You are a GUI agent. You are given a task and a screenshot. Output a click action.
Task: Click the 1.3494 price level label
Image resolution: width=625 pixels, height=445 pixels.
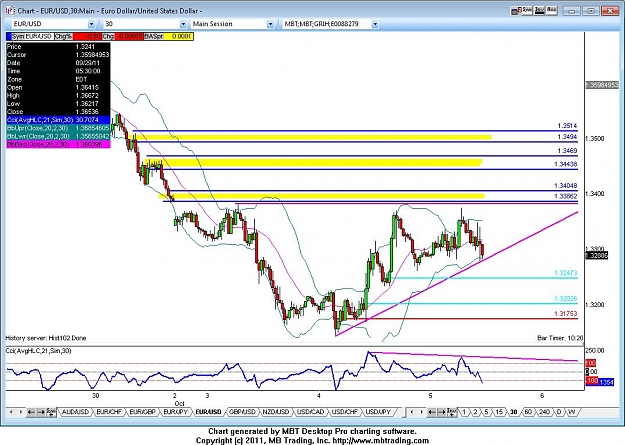click(x=567, y=137)
